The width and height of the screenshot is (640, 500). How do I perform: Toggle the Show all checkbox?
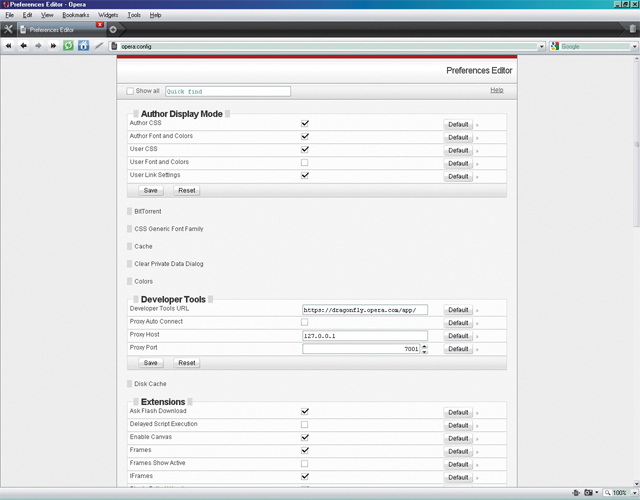coord(130,91)
